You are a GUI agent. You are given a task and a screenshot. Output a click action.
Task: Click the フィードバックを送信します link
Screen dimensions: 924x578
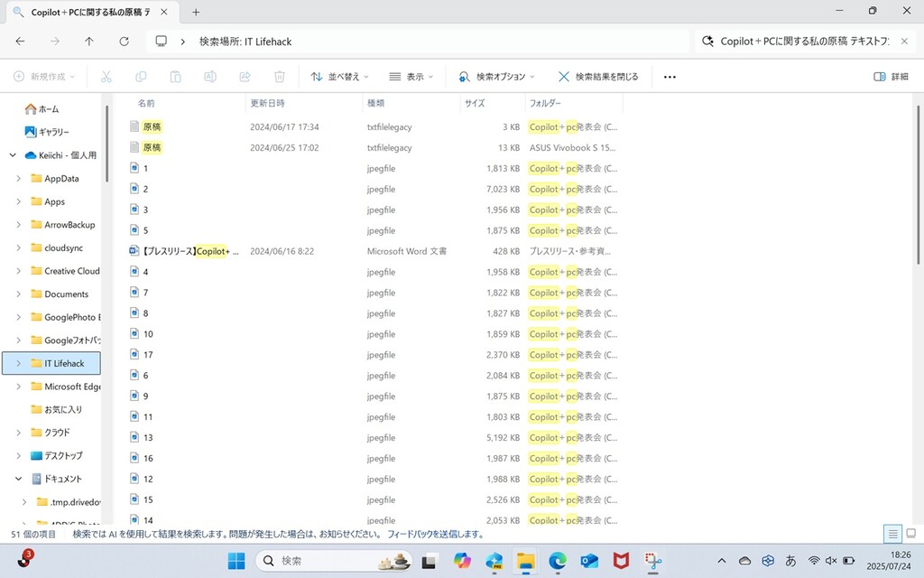point(436,535)
